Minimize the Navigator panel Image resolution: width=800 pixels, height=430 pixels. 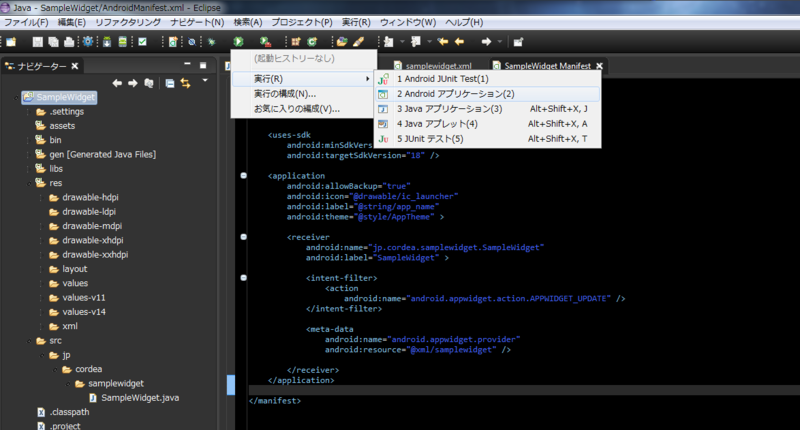[x=187, y=64]
